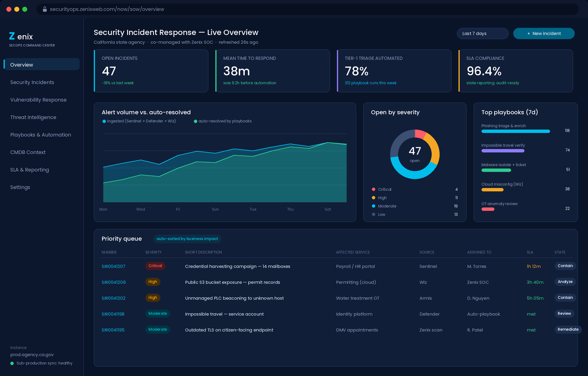Click the orange High severity dot
Viewport: 588px width, 376px height.
coord(373,198)
